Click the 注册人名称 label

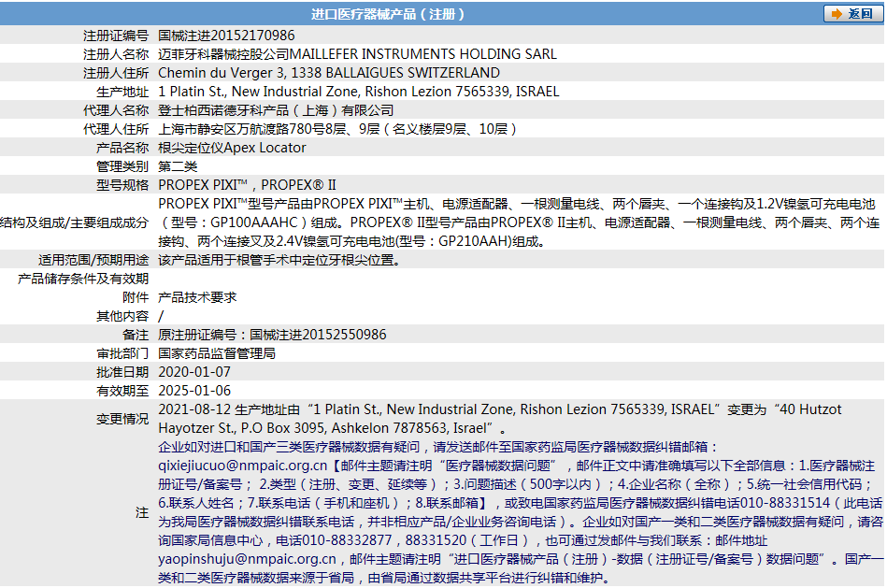coord(115,54)
